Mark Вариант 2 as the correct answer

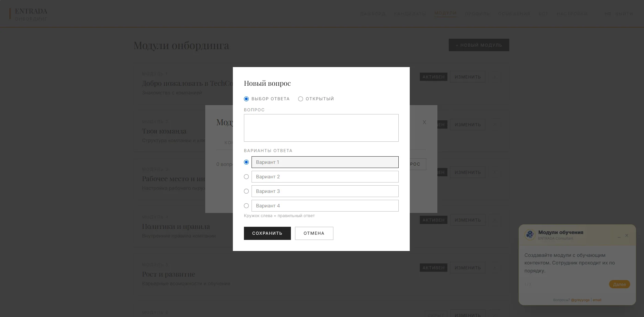[246, 177]
